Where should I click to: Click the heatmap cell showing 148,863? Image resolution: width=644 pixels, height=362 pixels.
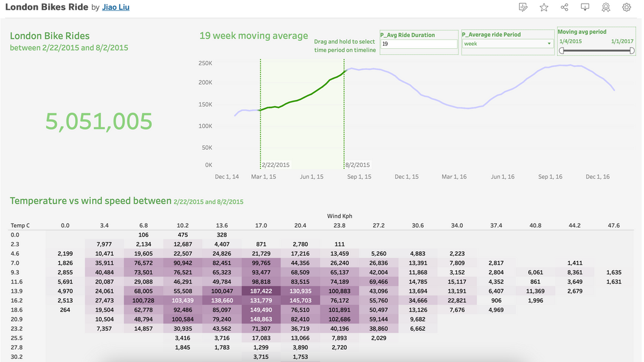click(261, 319)
